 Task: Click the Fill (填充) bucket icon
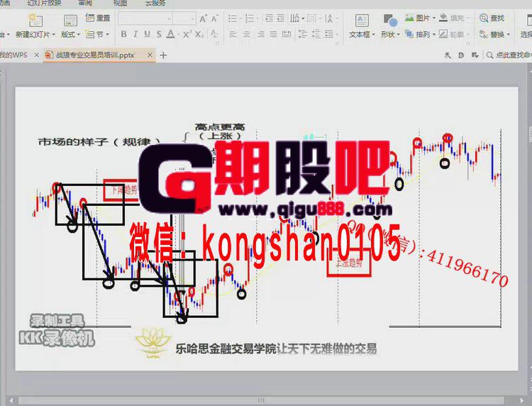pyautogui.click(x=443, y=18)
